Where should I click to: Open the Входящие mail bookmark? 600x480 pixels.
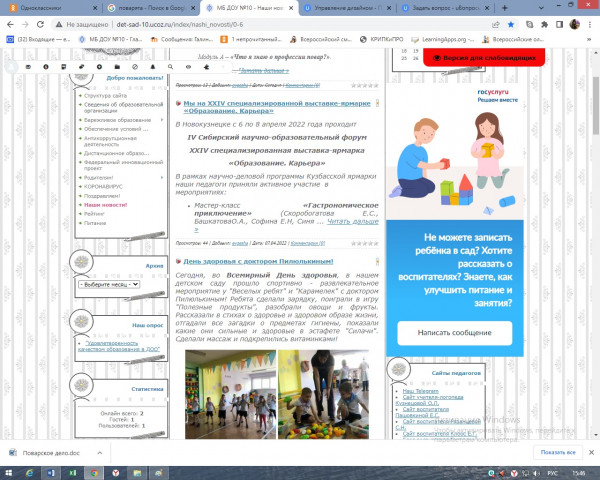[38, 39]
